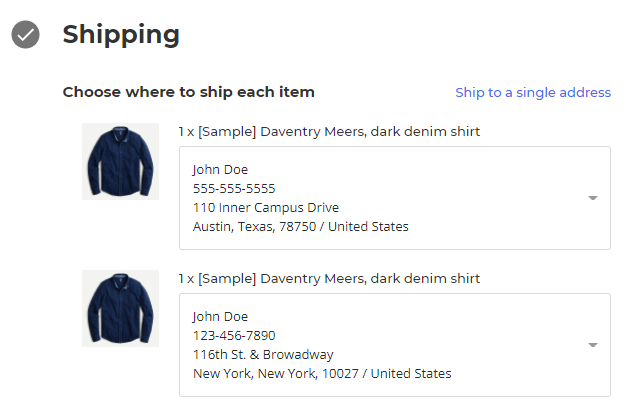Click John Doe name in the New York address
The image size is (644, 404).
(x=220, y=316)
